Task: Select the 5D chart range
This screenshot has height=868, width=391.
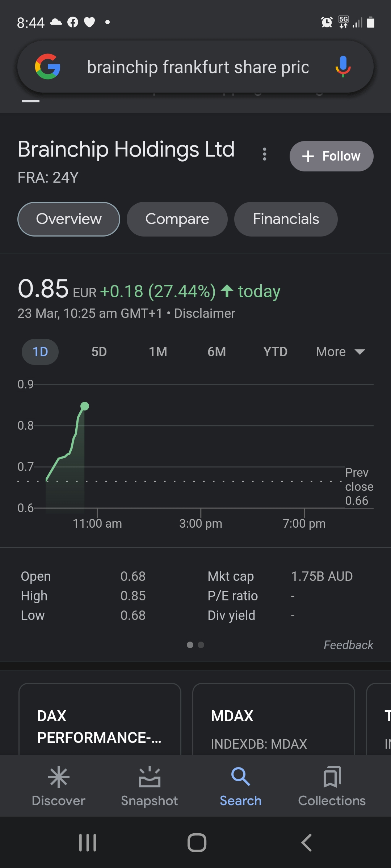Action: click(99, 352)
